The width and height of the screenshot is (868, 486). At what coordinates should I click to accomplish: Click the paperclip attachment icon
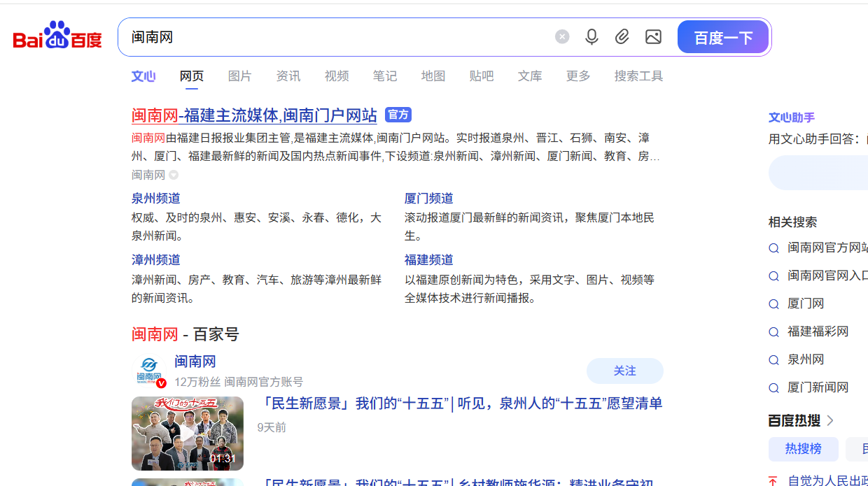(x=622, y=36)
